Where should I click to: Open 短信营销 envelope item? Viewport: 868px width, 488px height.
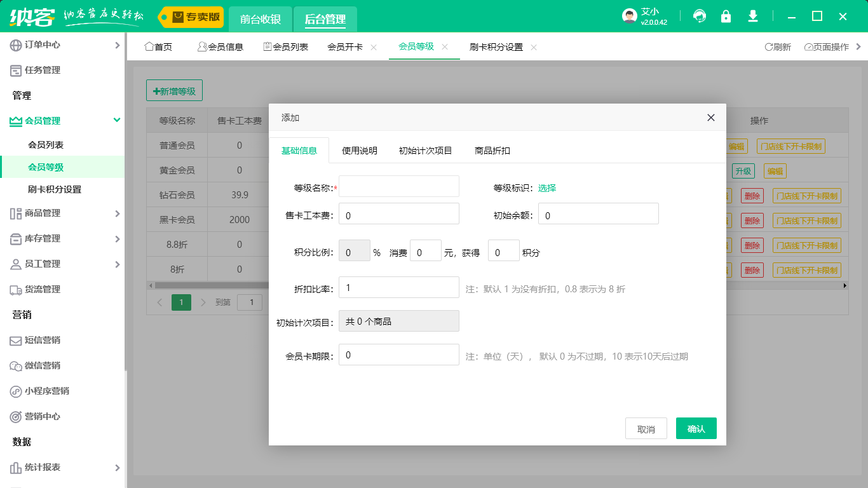(x=42, y=341)
